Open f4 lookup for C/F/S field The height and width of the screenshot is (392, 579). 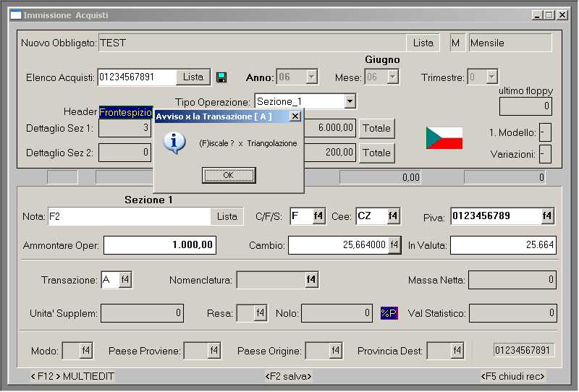click(318, 216)
